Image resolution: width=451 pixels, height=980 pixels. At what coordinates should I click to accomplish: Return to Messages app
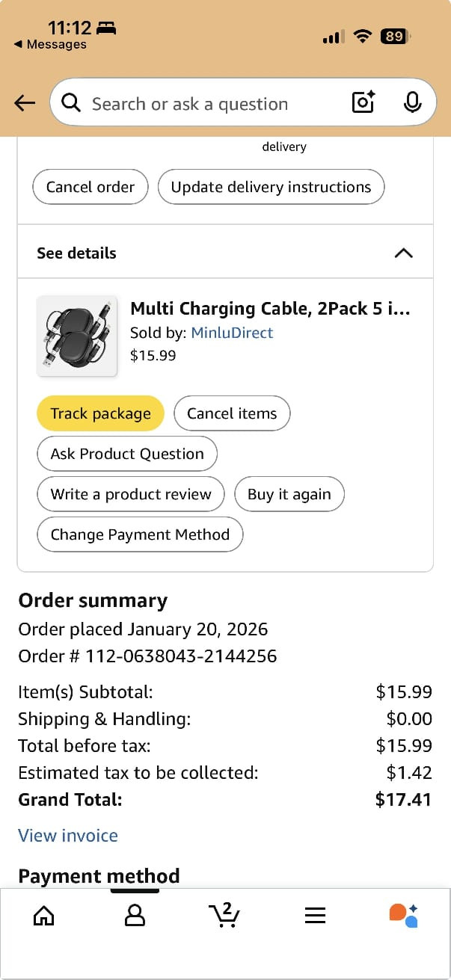click(x=50, y=45)
